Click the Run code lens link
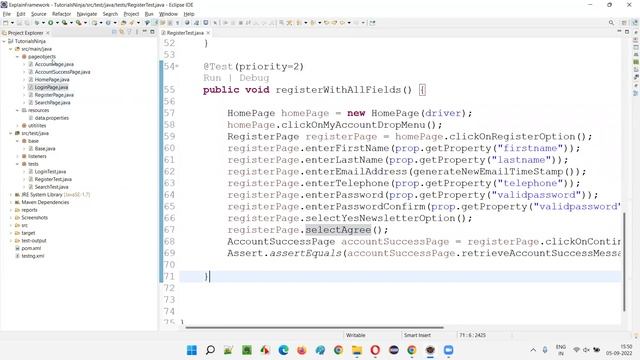Viewport: 640px width, 360px height. coord(212,78)
